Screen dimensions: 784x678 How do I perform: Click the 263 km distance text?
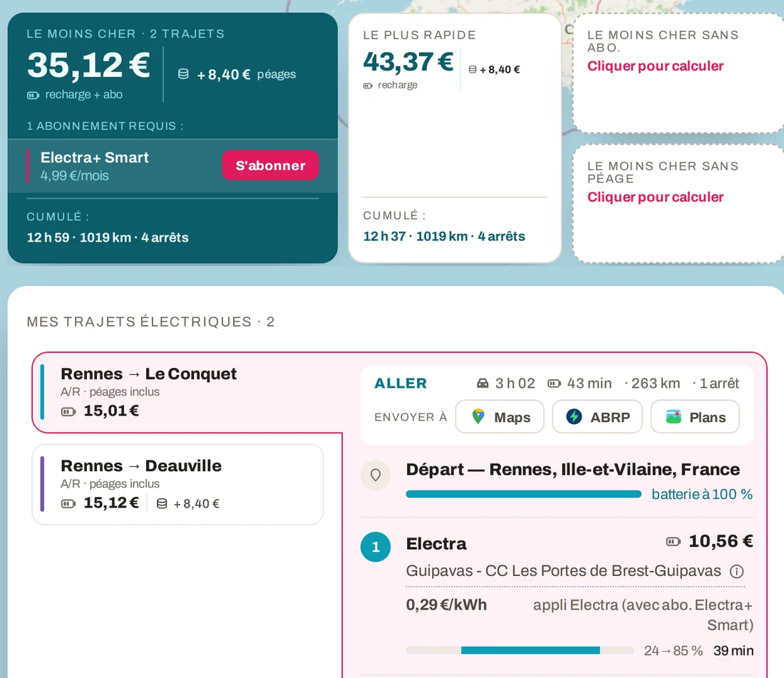click(x=656, y=384)
